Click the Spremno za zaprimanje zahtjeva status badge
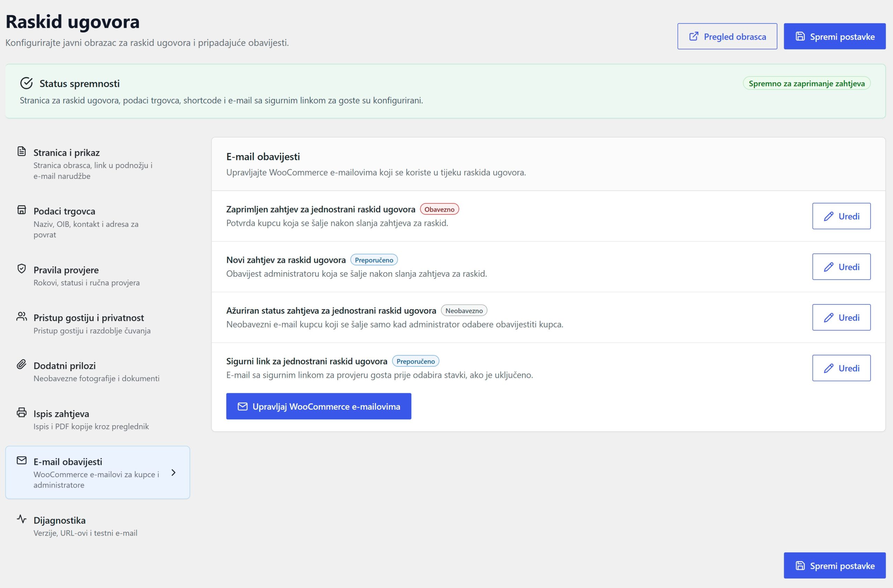The height and width of the screenshot is (588, 893). pos(807,83)
